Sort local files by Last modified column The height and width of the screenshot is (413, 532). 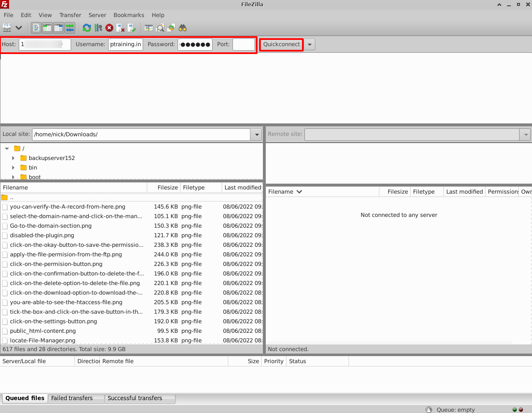242,188
